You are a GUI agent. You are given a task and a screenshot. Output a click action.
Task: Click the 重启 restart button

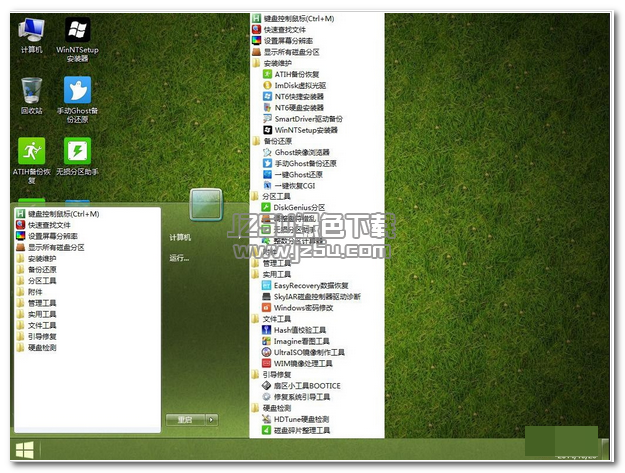coord(185,420)
